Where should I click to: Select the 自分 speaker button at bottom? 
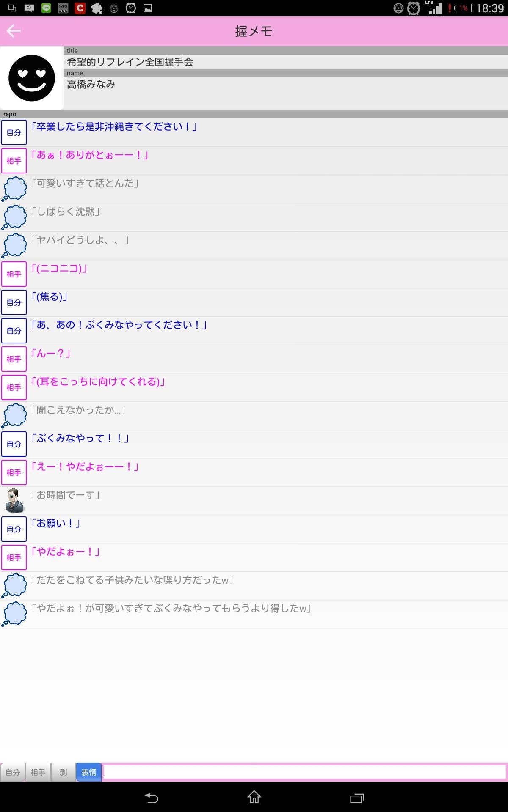pos(13,772)
